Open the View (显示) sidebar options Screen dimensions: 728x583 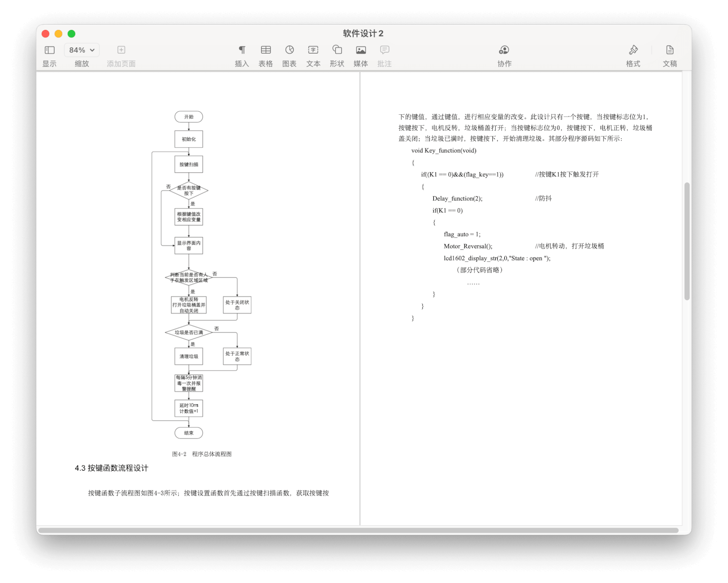(49, 50)
